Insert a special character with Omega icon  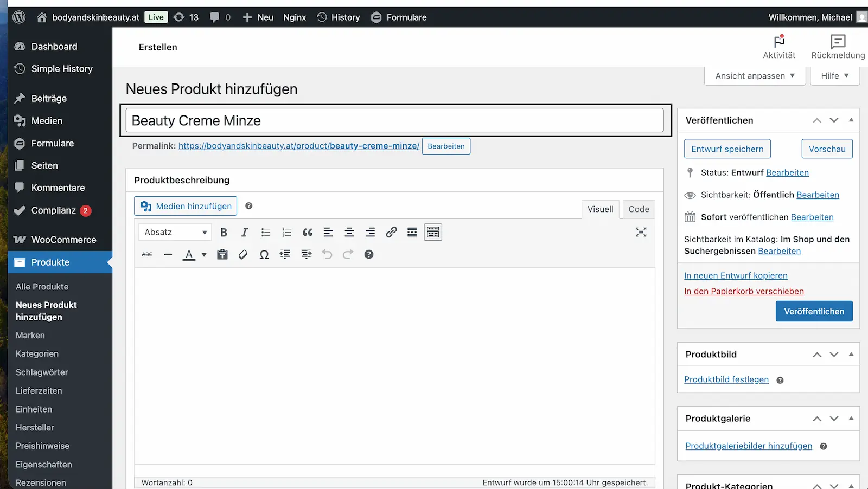(264, 255)
